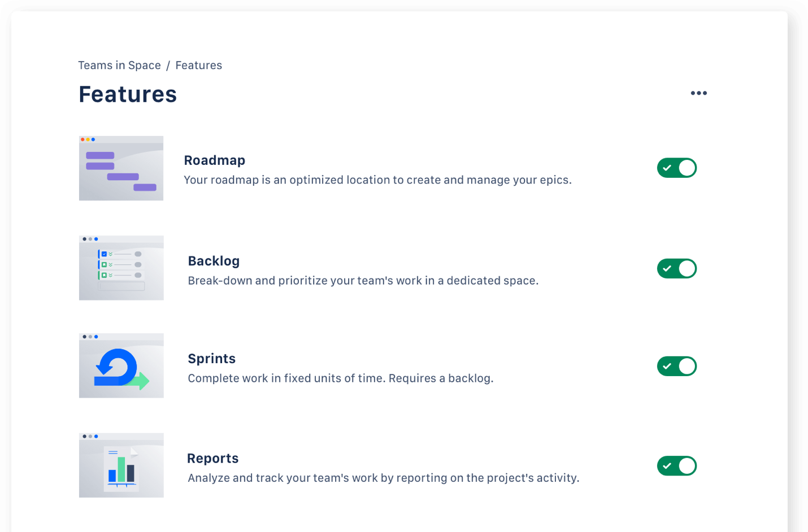Click the Roadmap feature illustration
This screenshot has height=532, width=808.
(x=121, y=168)
